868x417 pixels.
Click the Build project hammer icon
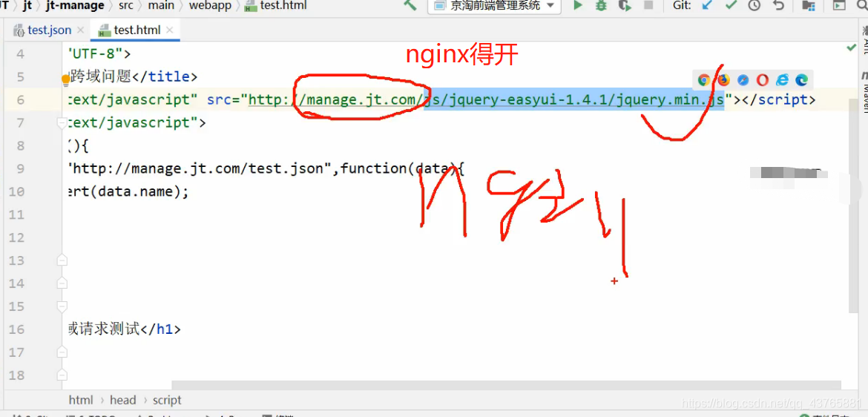(410, 5)
